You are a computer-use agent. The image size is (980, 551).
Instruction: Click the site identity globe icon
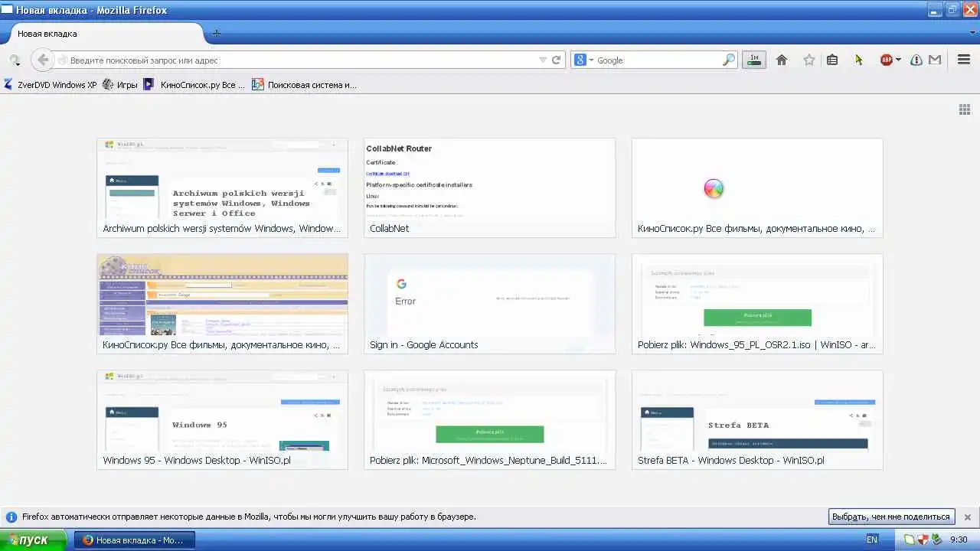pyautogui.click(x=63, y=60)
